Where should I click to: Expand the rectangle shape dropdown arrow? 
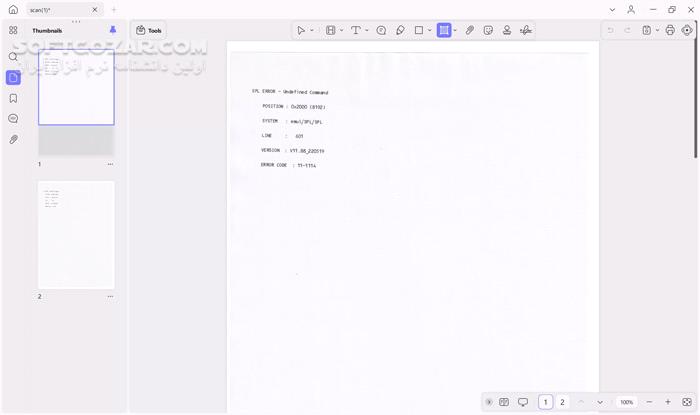pos(430,30)
